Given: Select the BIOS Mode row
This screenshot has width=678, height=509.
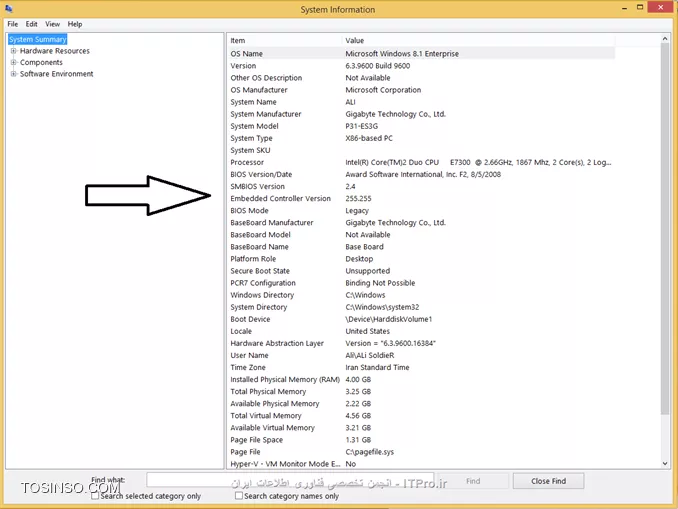Looking at the screenshot, I should pos(421,211).
